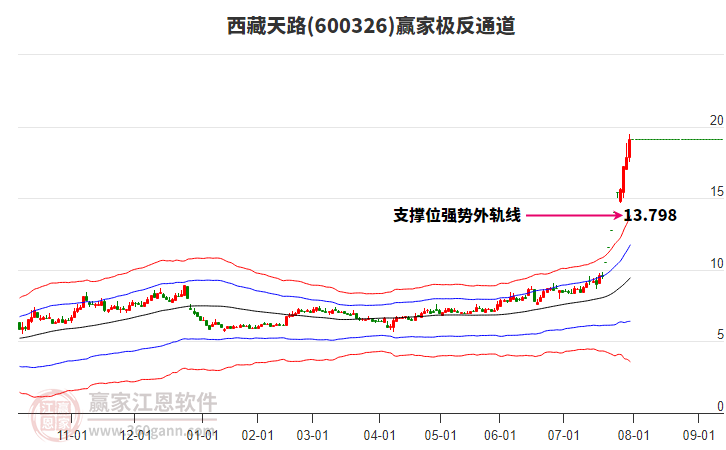Click the support value 13.798
Image resolution: width=726 pixels, height=450 pixels.
tap(650, 215)
